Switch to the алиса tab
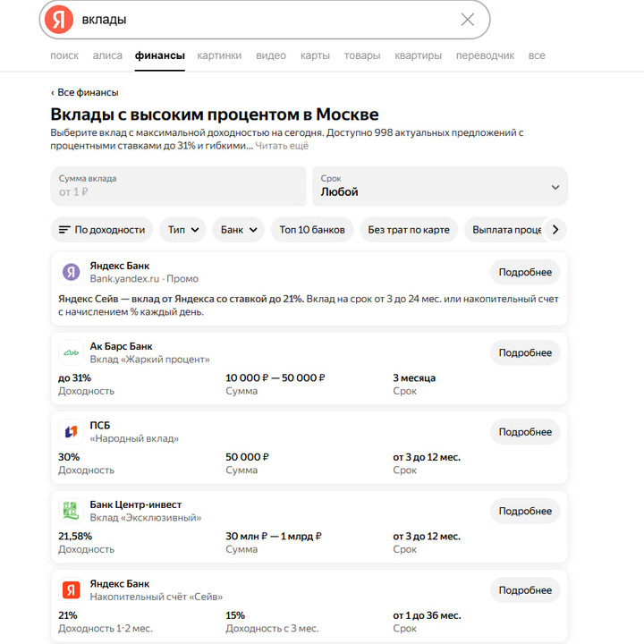644x644 pixels. pyautogui.click(x=107, y=55)
